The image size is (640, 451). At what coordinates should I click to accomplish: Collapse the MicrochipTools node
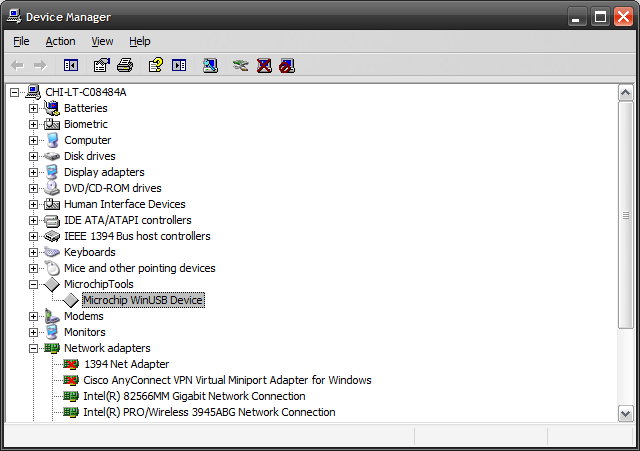pyautogui.click(x=33, y=284)
